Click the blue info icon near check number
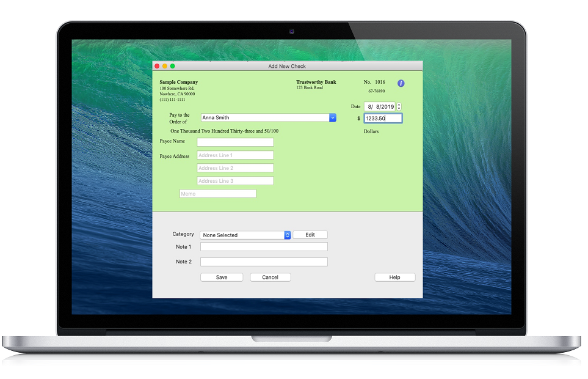 coord(401,83)
